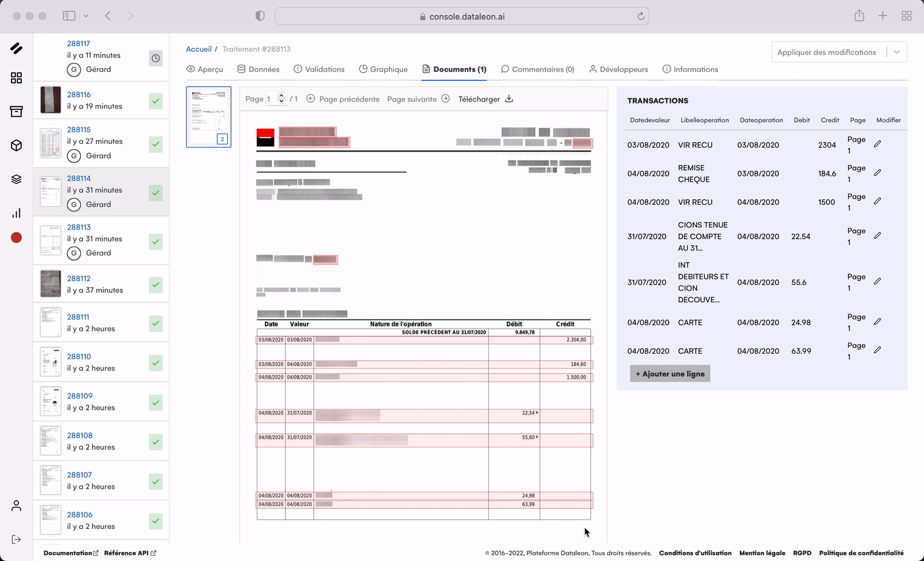Click the user profile icon in sidebar
This screenshot has width=924, height=561.
tap(17, 506)
